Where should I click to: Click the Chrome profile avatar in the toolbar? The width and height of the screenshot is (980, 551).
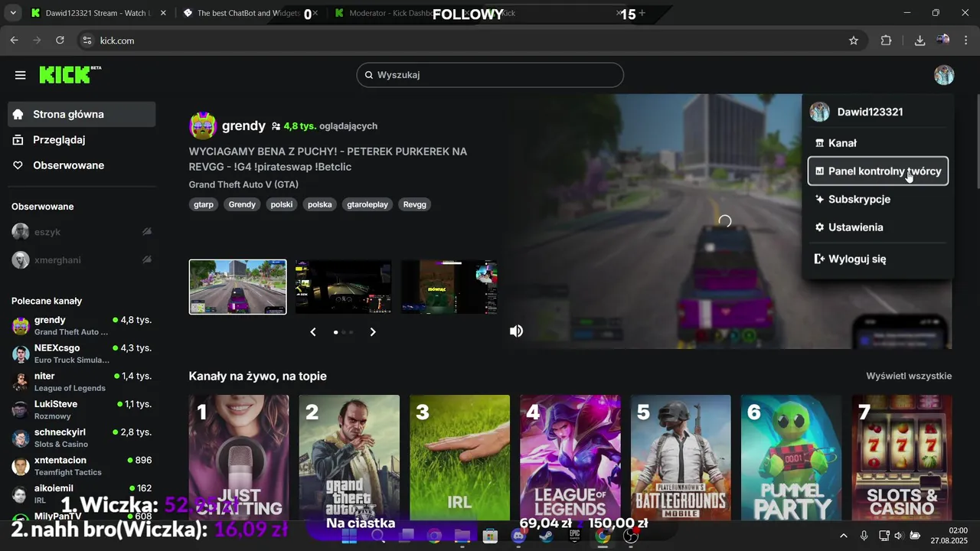pos(943,41)
